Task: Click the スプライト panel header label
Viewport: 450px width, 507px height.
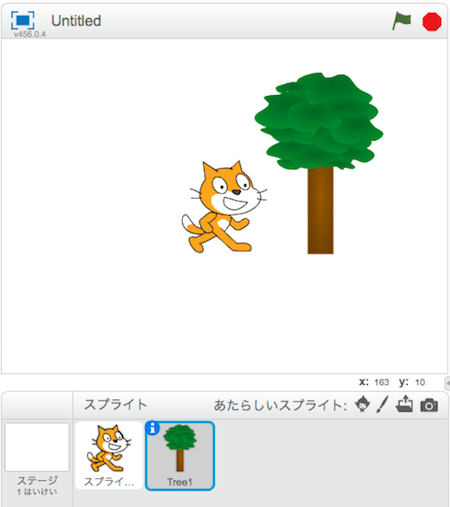Action: click(115, 404)
